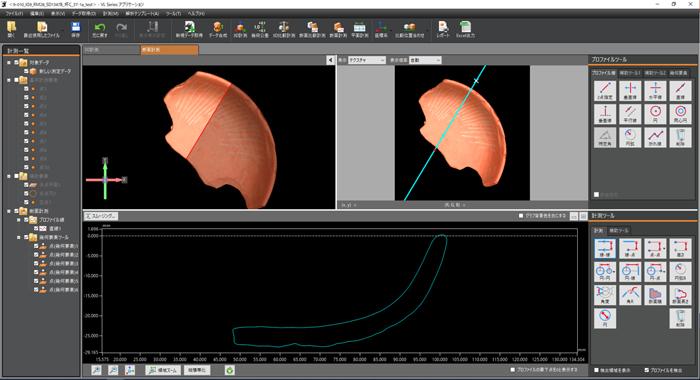The height and width of the screenshot is (380, 700).
Task: Click the Smoothing (スムージング) button
Action: [x=101, y=216]
